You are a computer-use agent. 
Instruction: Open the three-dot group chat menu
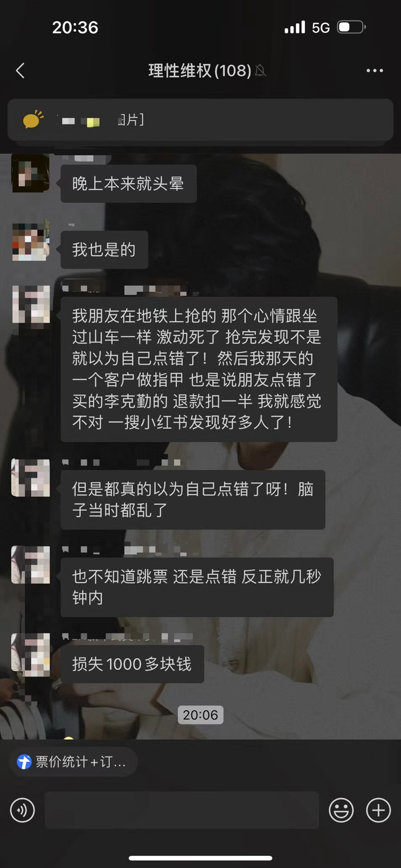[375, 71]
